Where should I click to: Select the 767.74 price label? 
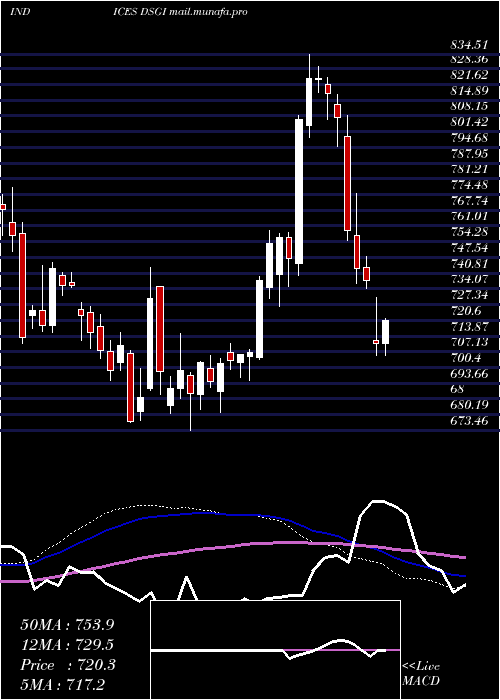tap(469, 201)
